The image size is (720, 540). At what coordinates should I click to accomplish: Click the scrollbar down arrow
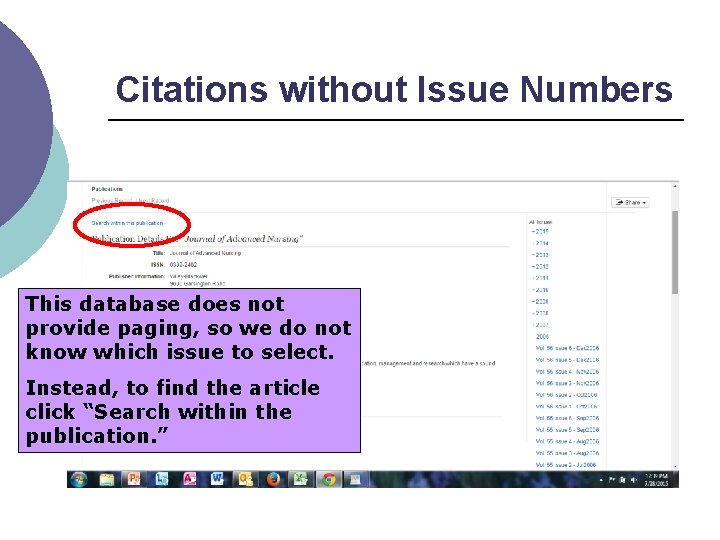click(675, 467)
